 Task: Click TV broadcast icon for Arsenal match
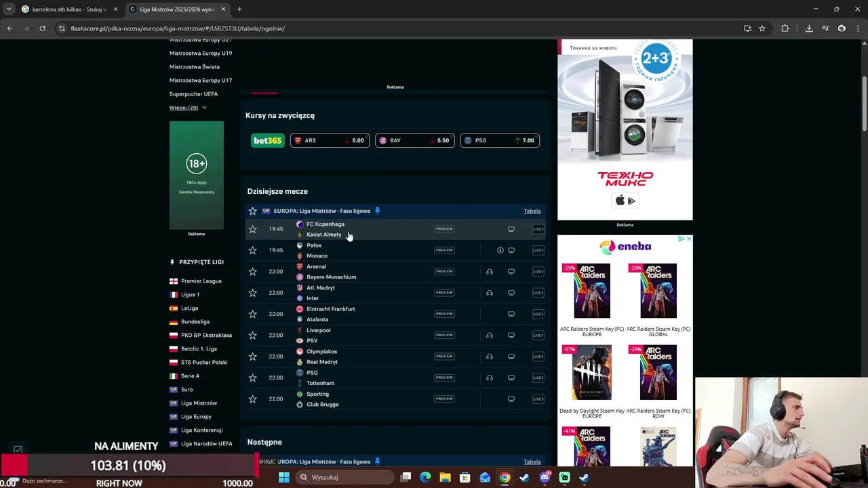[x=511, y=271]
